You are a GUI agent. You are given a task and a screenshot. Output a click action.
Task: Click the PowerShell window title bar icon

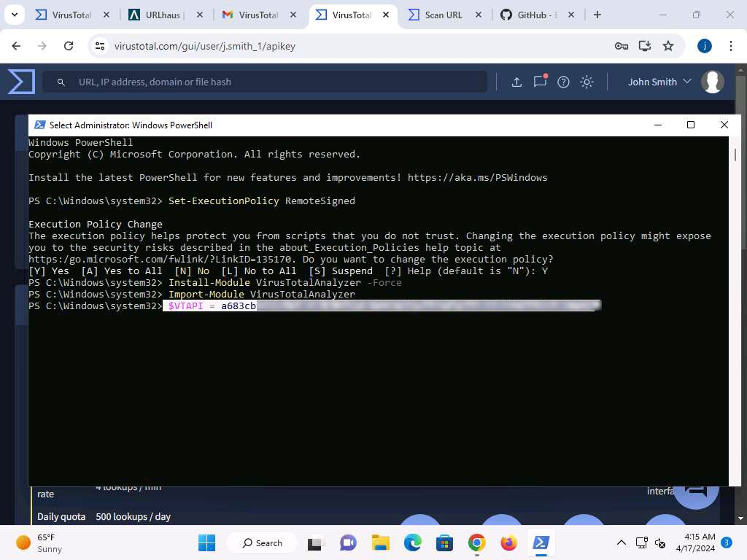40,125
